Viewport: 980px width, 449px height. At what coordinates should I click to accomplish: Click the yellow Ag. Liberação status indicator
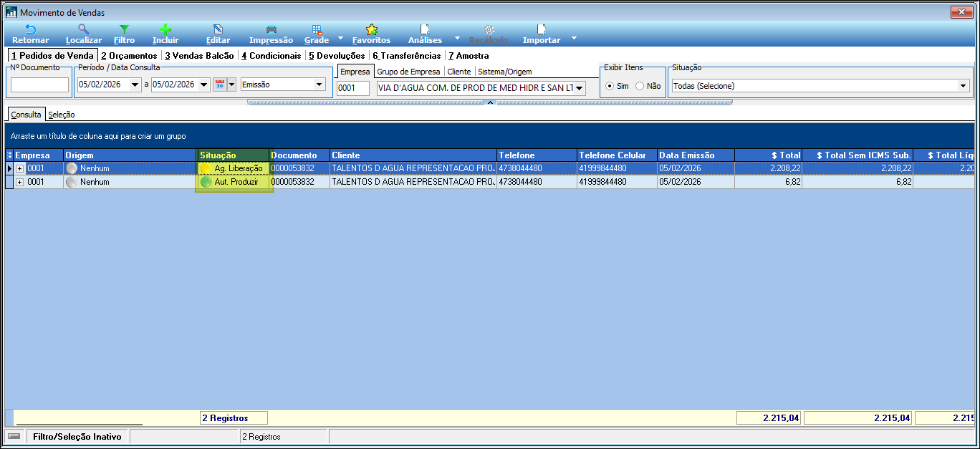tap(206, 168)
